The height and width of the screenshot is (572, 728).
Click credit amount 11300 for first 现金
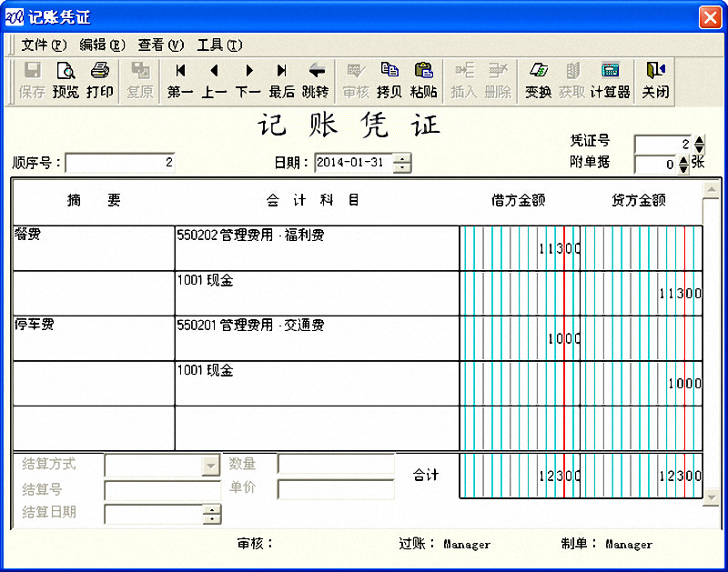642,293
